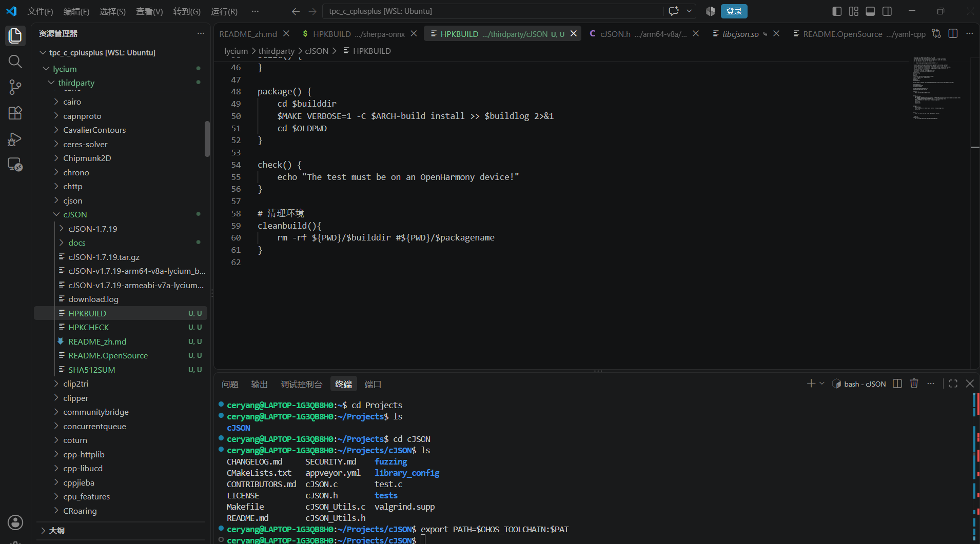Open the 文件(F) menu

coord(40,11)
